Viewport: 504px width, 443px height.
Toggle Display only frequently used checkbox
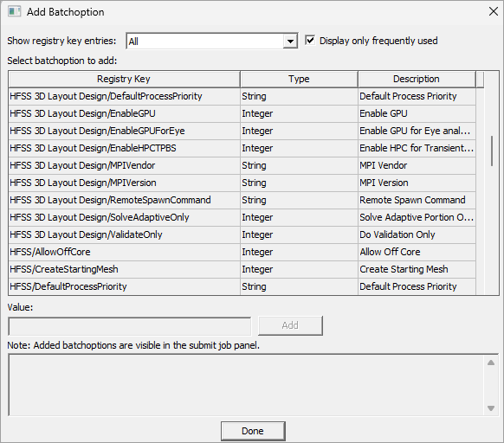point(310,41)
